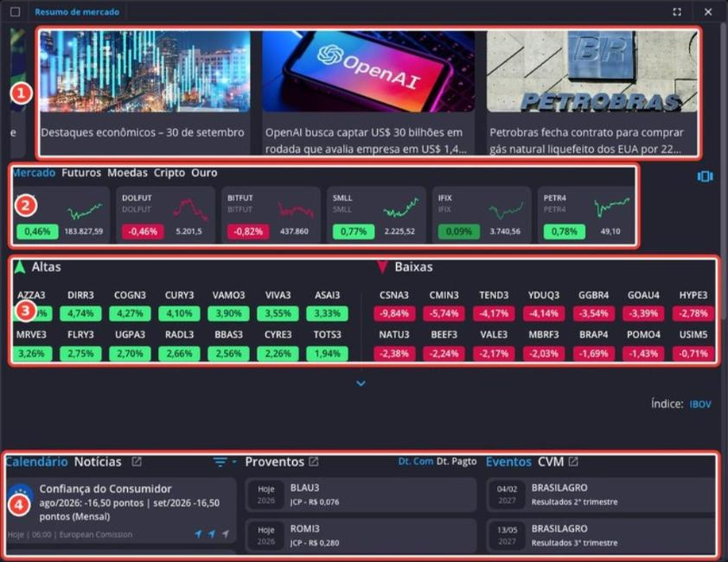Image resolution: width=728 pixels, height=562 pixels.
Task: Open the OpenAI news thumbnail
Action: [368, 72]
